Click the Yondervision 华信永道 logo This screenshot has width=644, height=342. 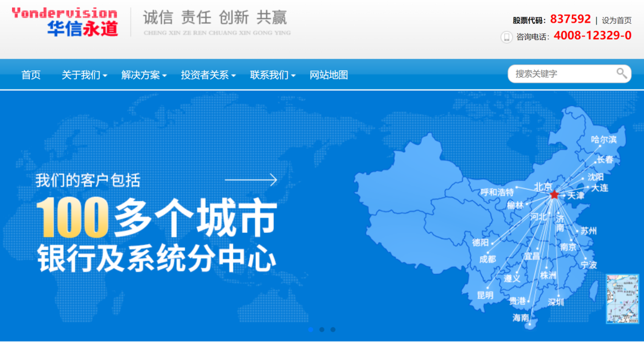click(x=65, y=22)
